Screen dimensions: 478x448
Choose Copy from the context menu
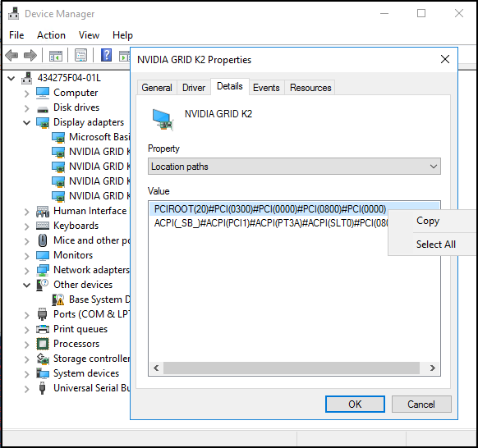pyautogui.click(x=428, y=221)
